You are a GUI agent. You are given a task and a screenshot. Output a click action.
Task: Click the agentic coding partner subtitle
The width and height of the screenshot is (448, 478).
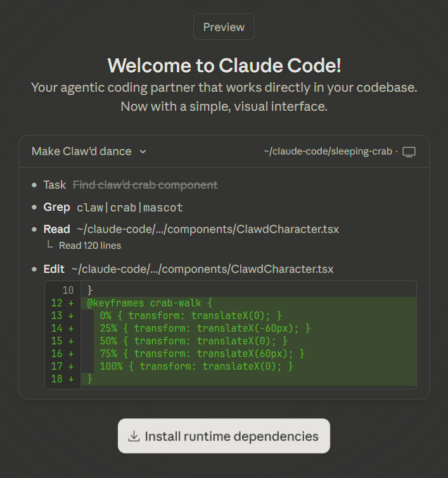[224, 87]
